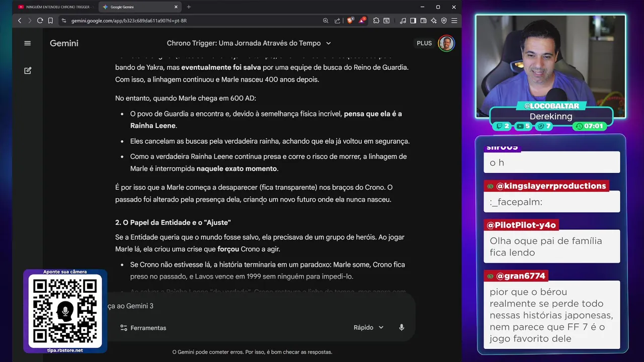Open the Rápido model selector dropdown
The image size is (644, 362).
click(x=369, y=327)
